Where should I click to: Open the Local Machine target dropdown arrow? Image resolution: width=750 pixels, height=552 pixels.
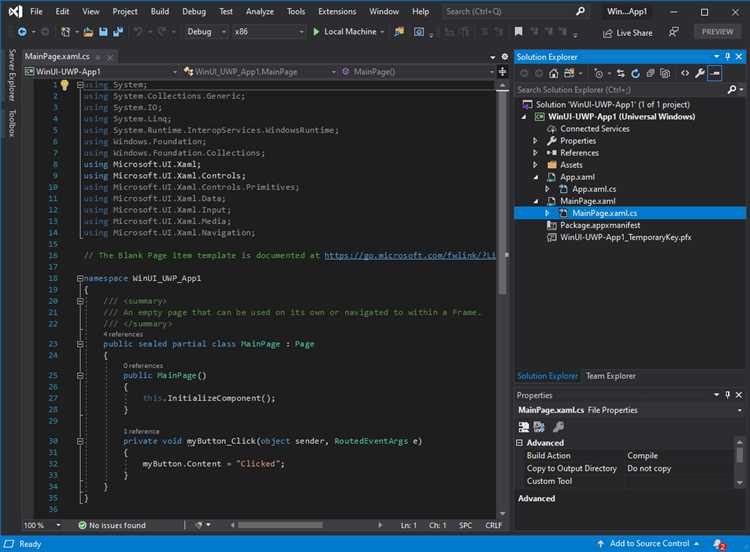click(x=382, y=32)
